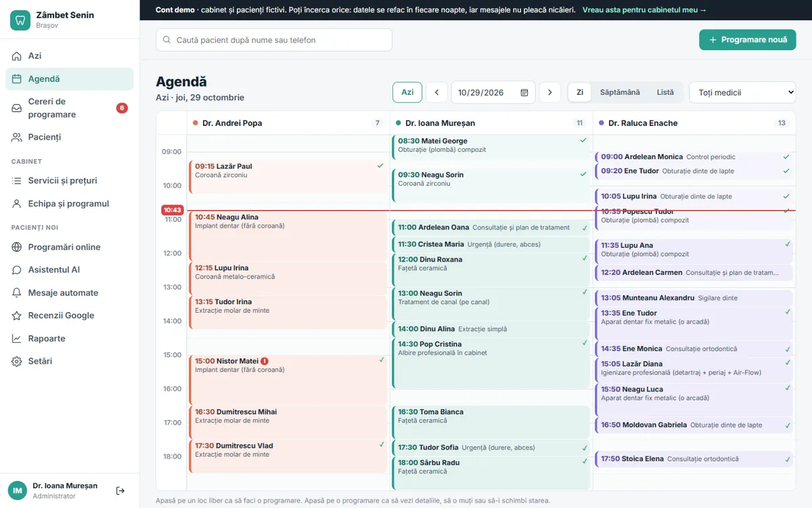Go to the next day with the right chevron
Screen dimensions: 812x508
pos(549,93)
